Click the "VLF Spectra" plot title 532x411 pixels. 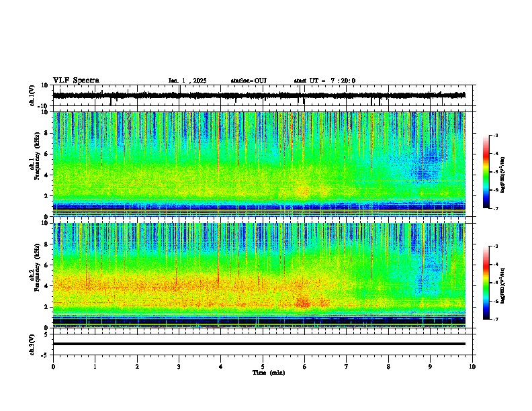pos(76,81)
